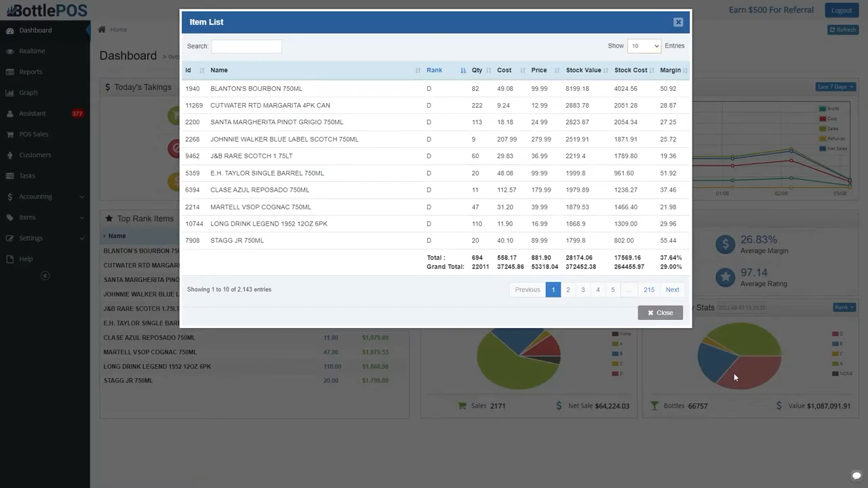Click the Next pagination button

tap(672, 290)
